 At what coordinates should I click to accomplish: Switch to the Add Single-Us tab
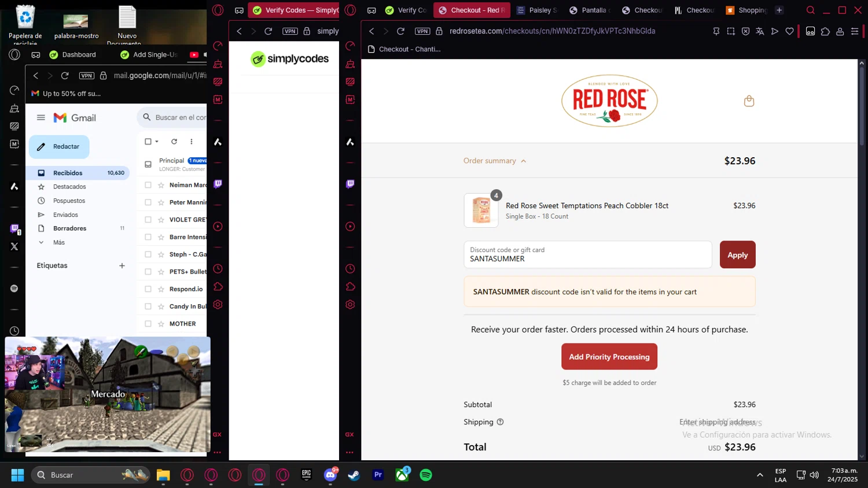(x=149, y=55)
